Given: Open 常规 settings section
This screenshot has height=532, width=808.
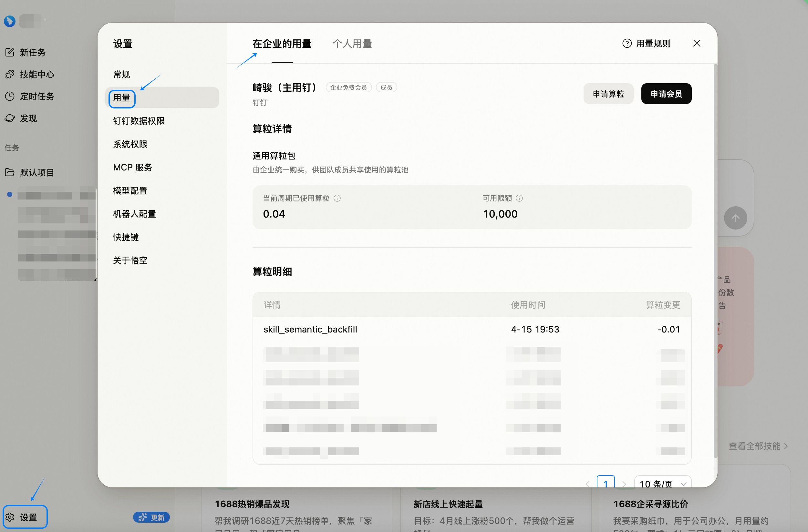Looking at the screenshot, I should click(162, 75).
